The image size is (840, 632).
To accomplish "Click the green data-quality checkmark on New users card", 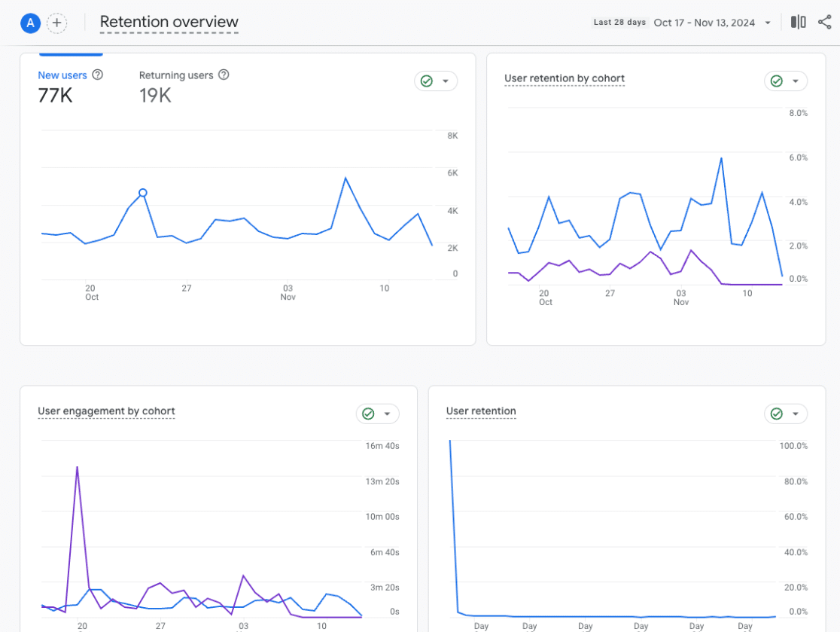I will (x=428, y=81).
